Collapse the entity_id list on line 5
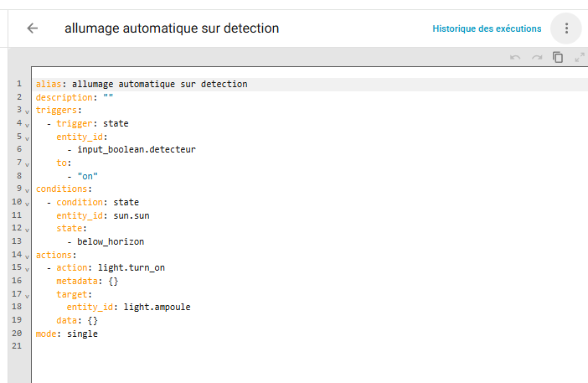This screenshot has height=383, width=588. (27, 137)
